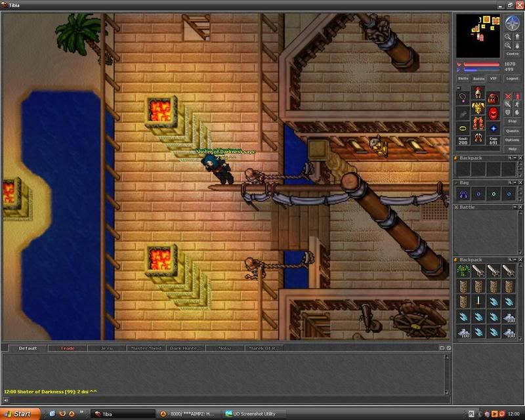
Task: Minimize the Battle panel
Action: click(515, 207)
